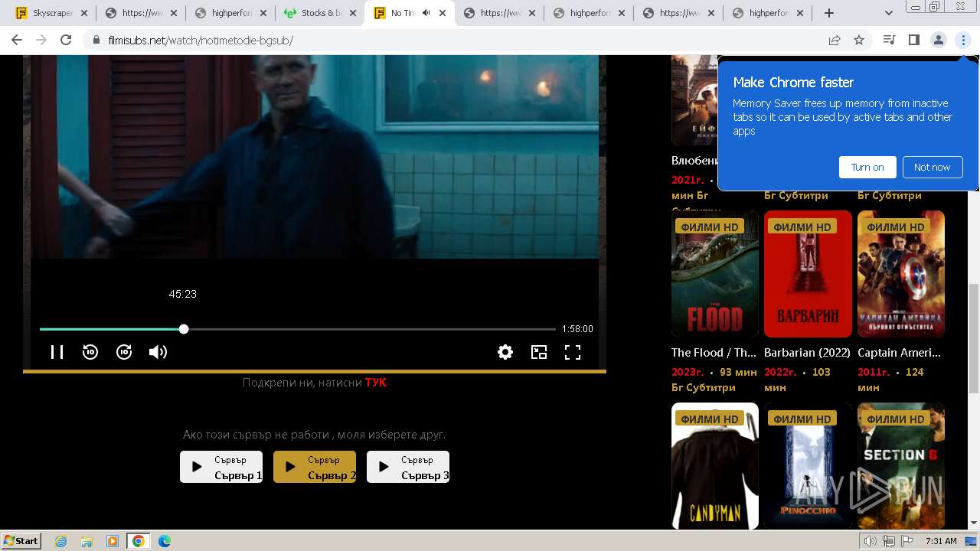This screenshot has height=551, width=980.
Task: Open Barbarian movie poster
Action: [808, 274]
